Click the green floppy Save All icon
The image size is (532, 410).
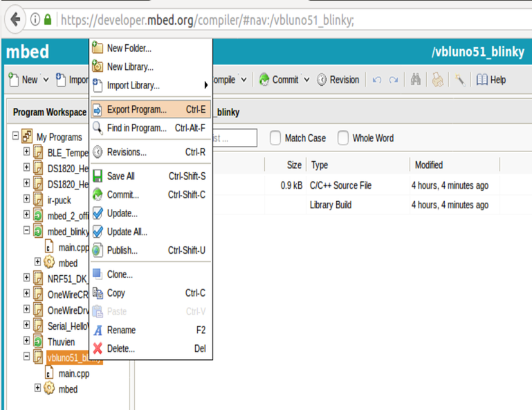click(x=98, y=176)
